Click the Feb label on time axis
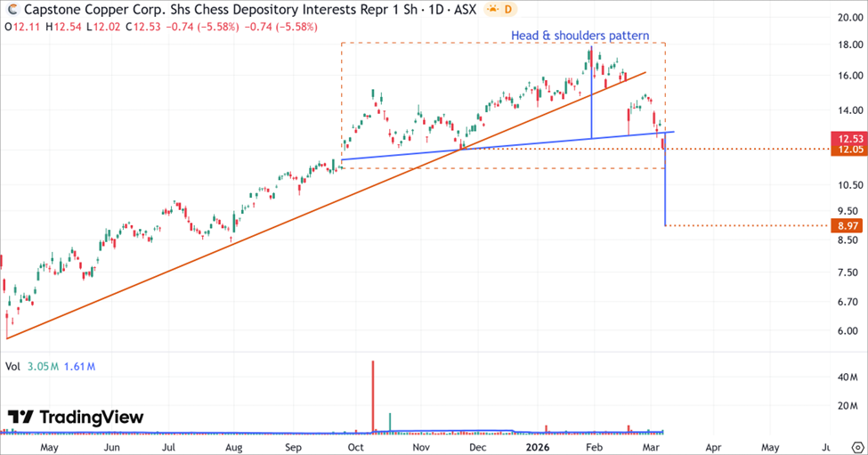Image resolution: width=868 pixels, height=455 pixels. tap(594, 447)
